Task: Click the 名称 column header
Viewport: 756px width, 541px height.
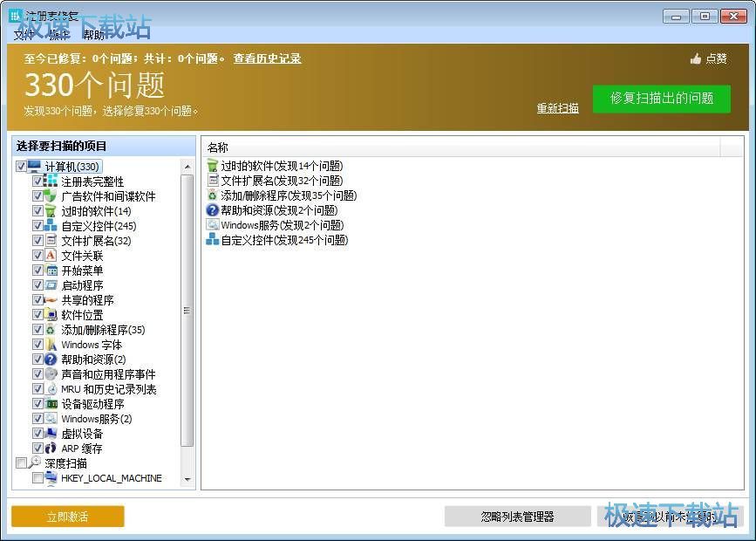Action: 218,147
